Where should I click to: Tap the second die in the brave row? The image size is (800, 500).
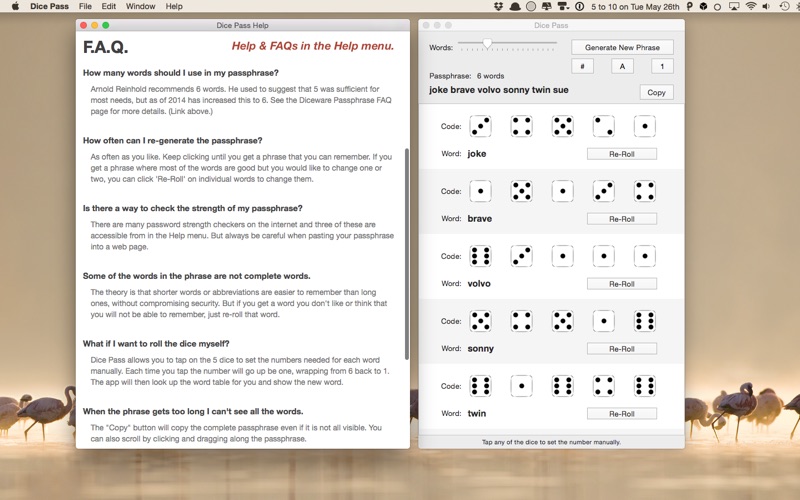point(521,191)
